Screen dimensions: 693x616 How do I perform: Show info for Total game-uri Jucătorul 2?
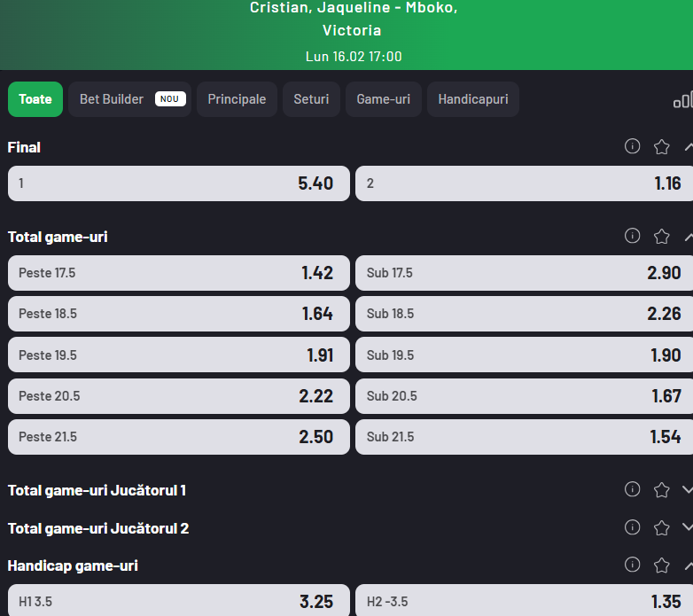[632, 527]
